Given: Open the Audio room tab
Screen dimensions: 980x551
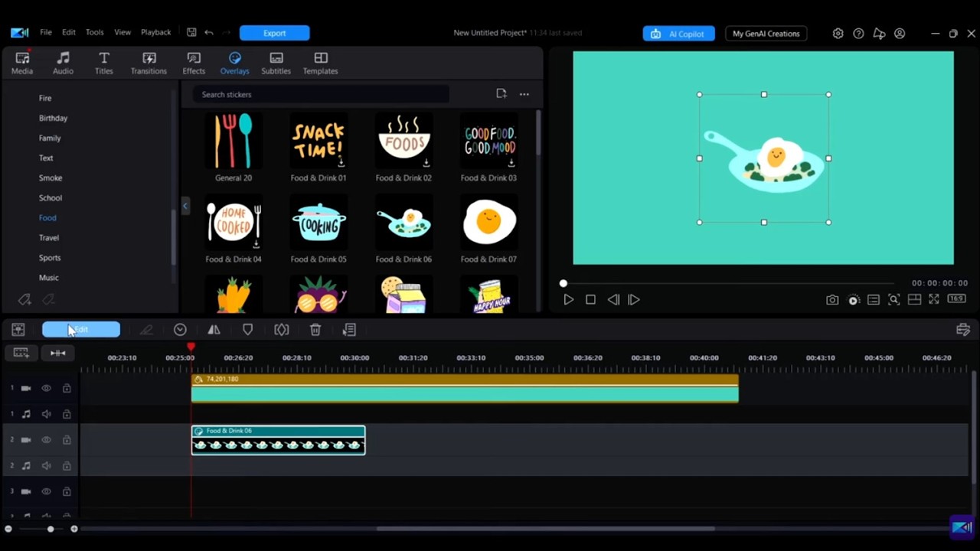Looking at the screenshot, I should tap(63, 64).
